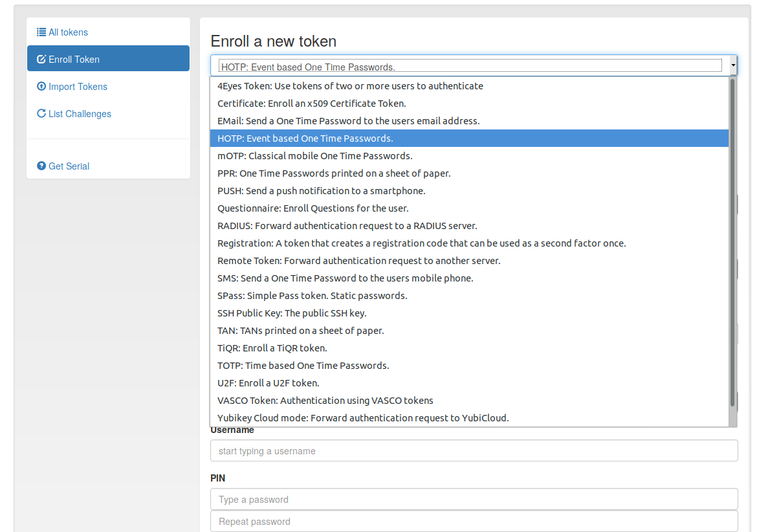The width and height of the screenshot is (759, 532).
Task: Choose the RADIUS forward authentication option
Action: tap(470, 226)
